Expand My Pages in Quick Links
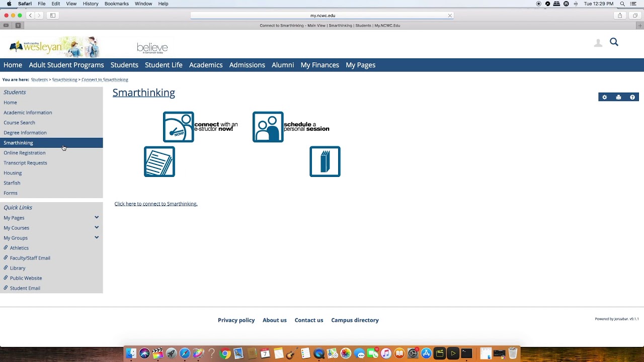This screenshot has height=362, width=644. pos(97,218)
